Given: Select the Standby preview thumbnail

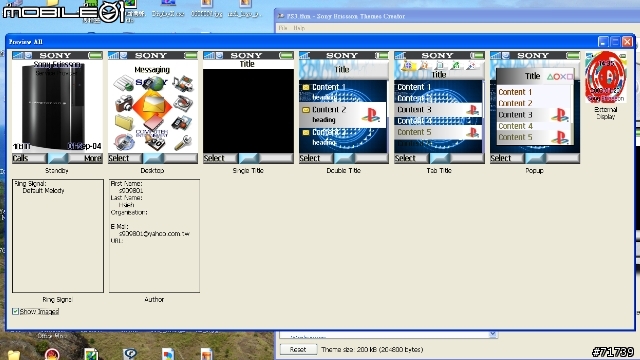Looking at the screenshot, I should coord(57,107).
